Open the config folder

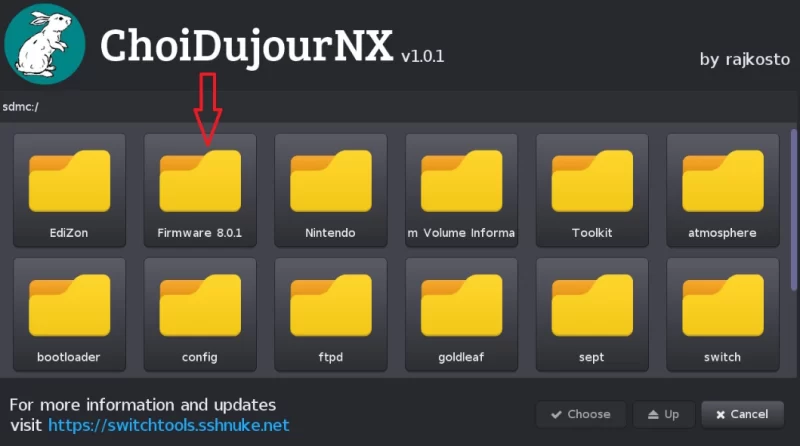(x=200, y=314)
